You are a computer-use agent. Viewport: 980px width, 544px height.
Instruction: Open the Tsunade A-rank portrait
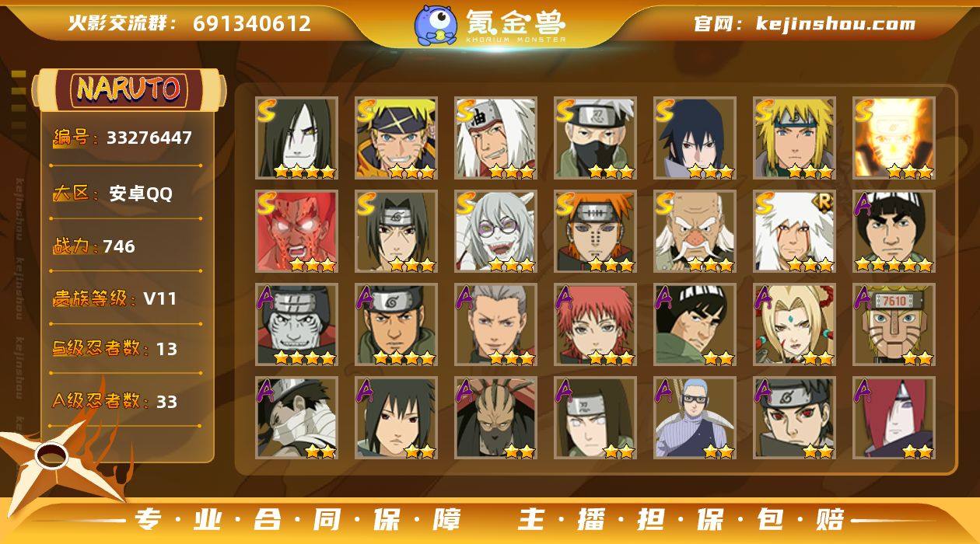tap(794, 324)
